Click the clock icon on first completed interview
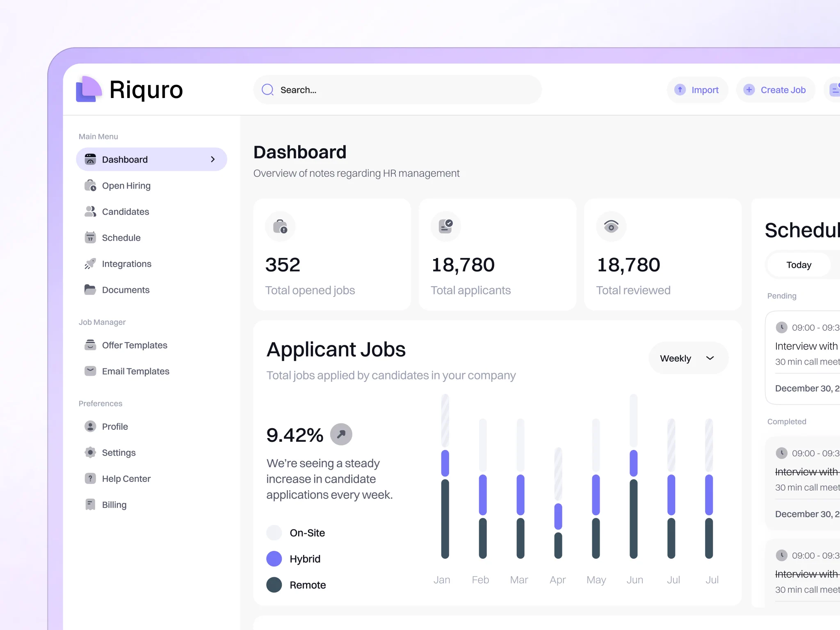 (x=781, y=453)
